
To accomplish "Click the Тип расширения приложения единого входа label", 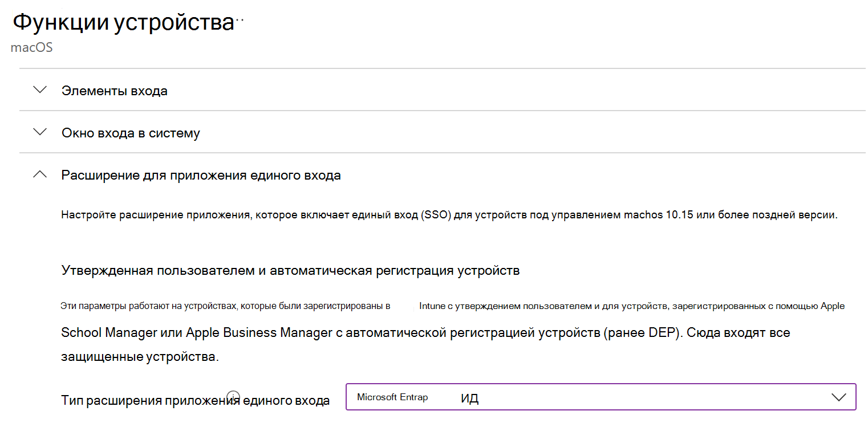I will (195, 400).
